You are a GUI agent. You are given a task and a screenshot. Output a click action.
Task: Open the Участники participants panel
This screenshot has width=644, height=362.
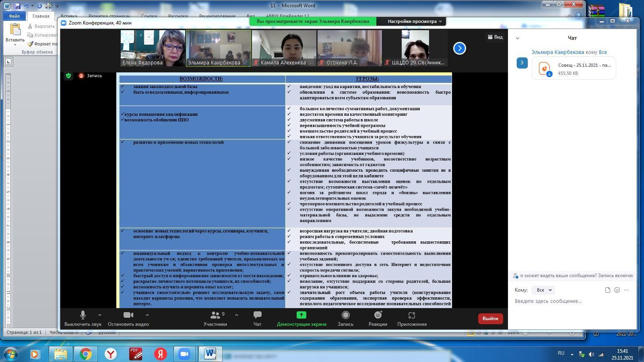(x=215, y=319)
